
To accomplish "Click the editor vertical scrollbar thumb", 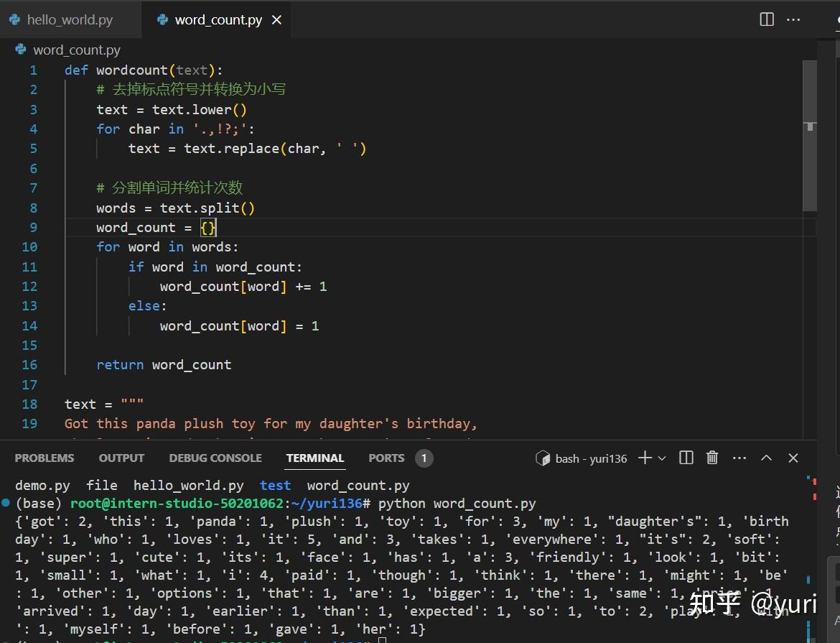I will [x=809, y=135].
